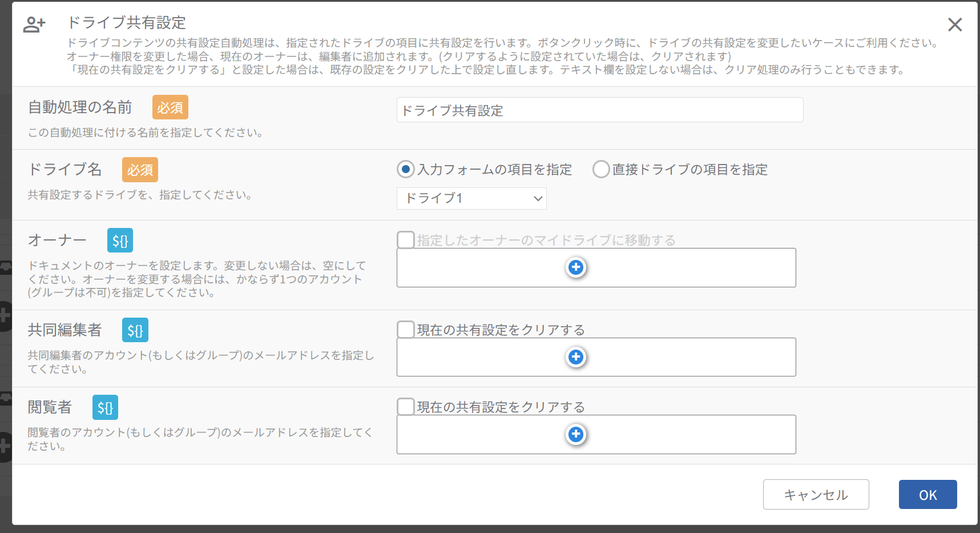The height and width of the screenshot is (533, 980).
Task: Click the ${} variable icon next to 閲覧者
Action: 105,407
